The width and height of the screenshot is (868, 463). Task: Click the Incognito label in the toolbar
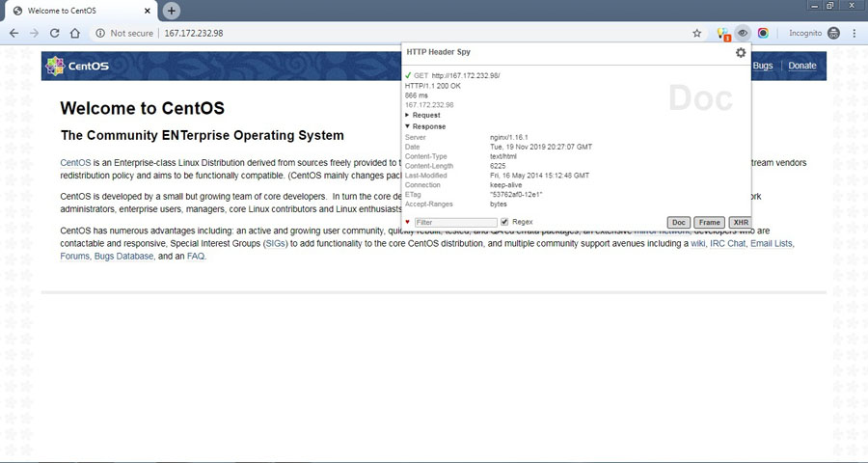click(x=805, y=33)
